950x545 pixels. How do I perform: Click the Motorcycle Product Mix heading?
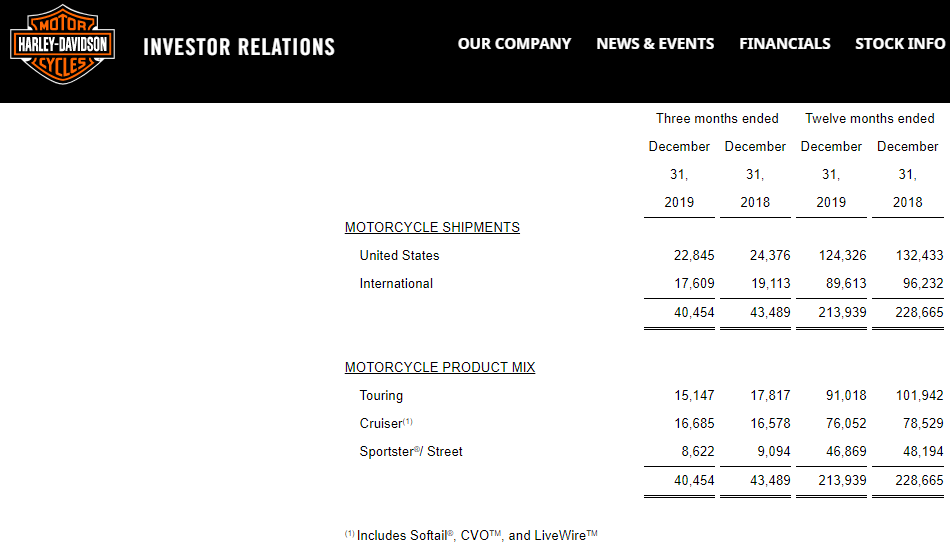(x=440, y=367)
